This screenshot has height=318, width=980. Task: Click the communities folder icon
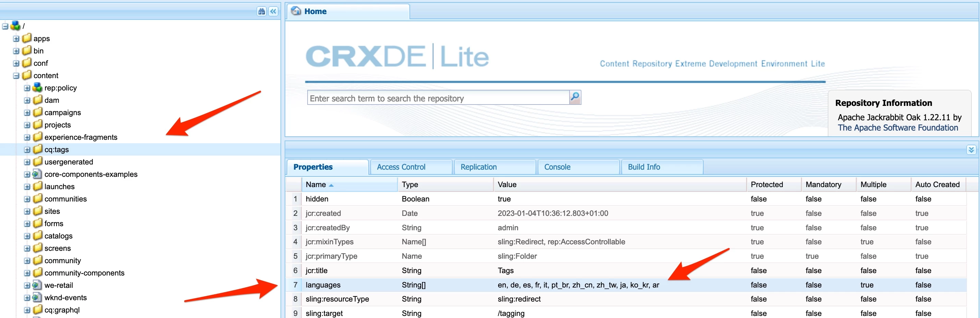pyautogui.click(x=37, y=198)
